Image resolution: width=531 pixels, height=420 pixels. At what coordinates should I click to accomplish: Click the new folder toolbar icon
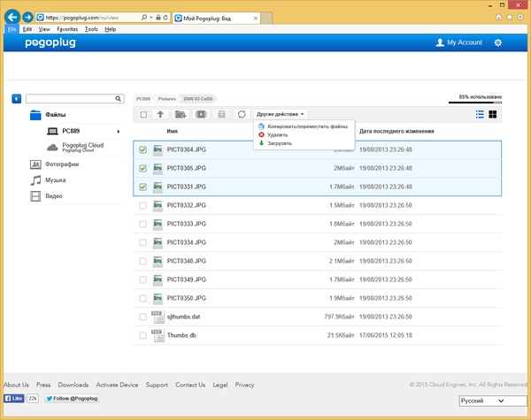pos(181,114)
